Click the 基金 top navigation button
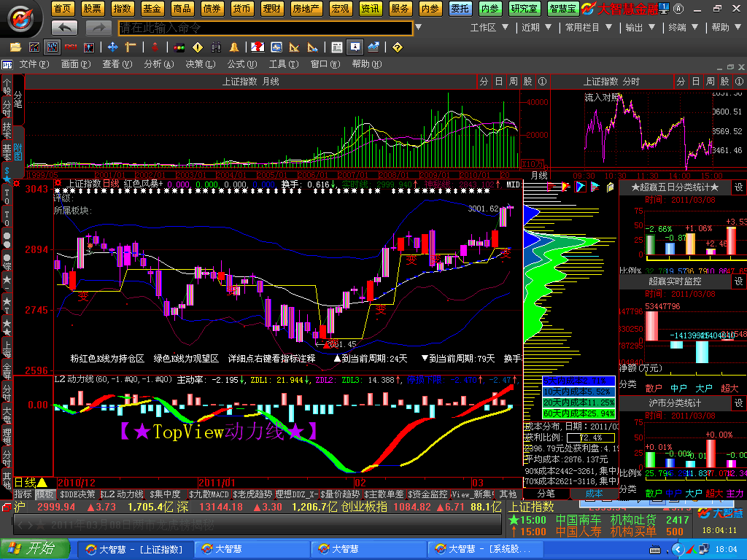Image resolution: width=747 pixels, height=560 pixels. 152,9
